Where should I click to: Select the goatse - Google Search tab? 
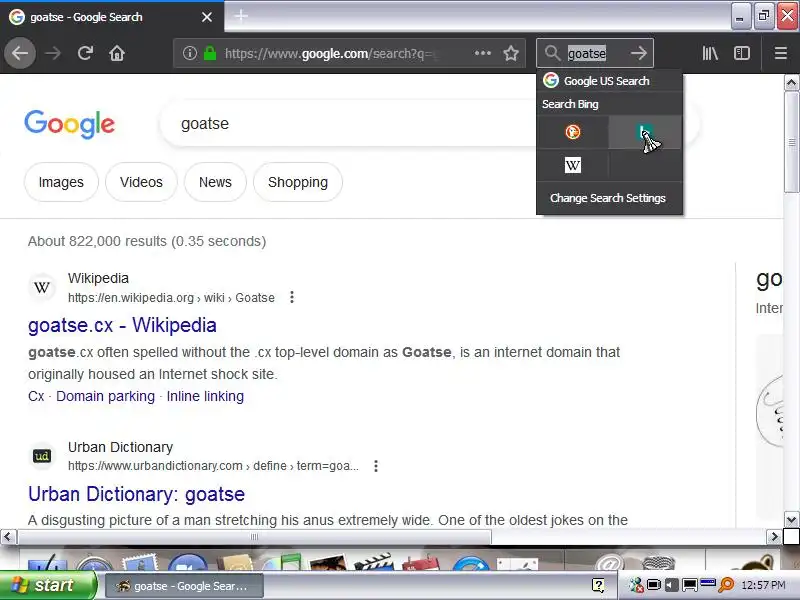coord(111,17)
